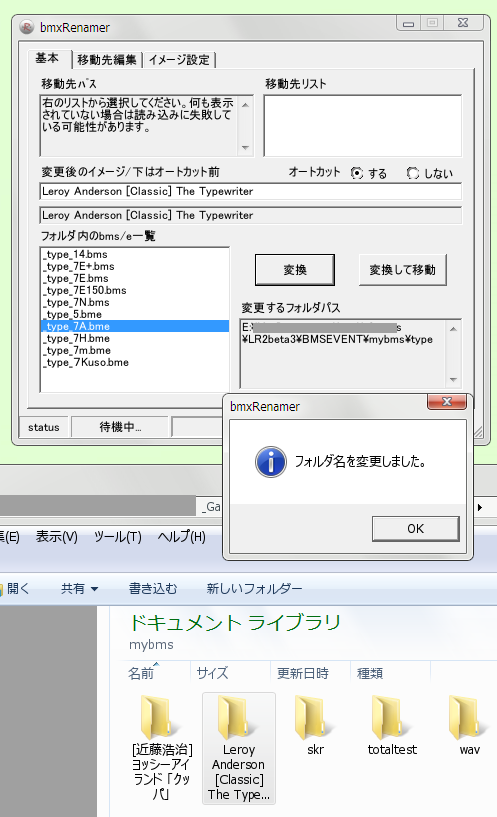Click the 待機中... status text

tap(120, 427)
